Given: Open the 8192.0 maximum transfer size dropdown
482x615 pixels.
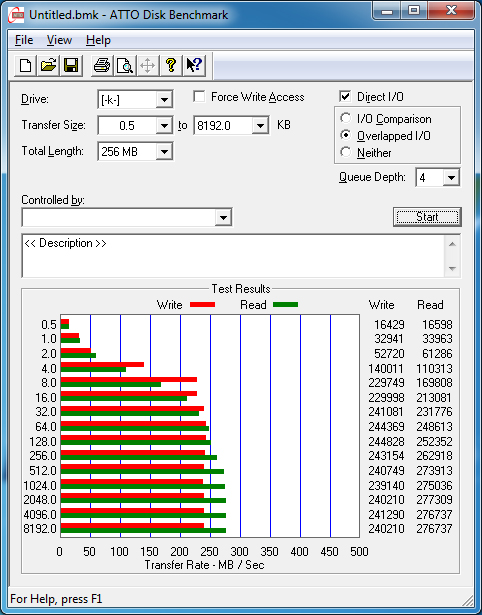Looking at the screenshot, I should pyautogui.click(x=260, y=126).
